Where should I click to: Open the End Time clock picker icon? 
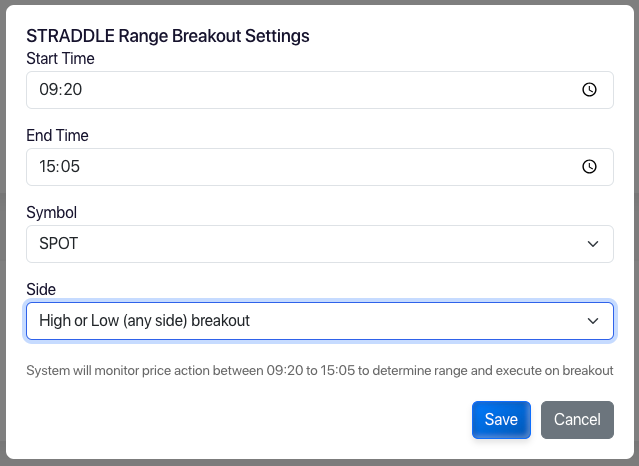589,166
